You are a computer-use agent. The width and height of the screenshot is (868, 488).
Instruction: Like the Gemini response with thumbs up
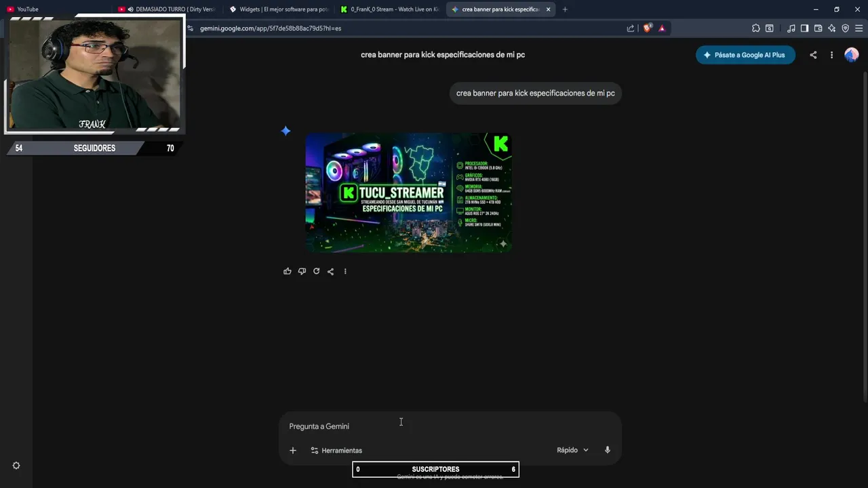coord(288,271)
